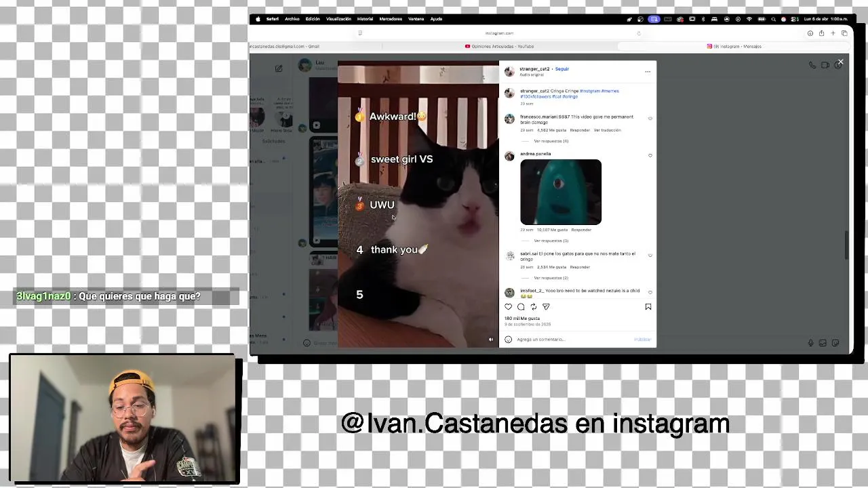Add a new Safari tab
The image size is (868, 488).
coord(833,33)
